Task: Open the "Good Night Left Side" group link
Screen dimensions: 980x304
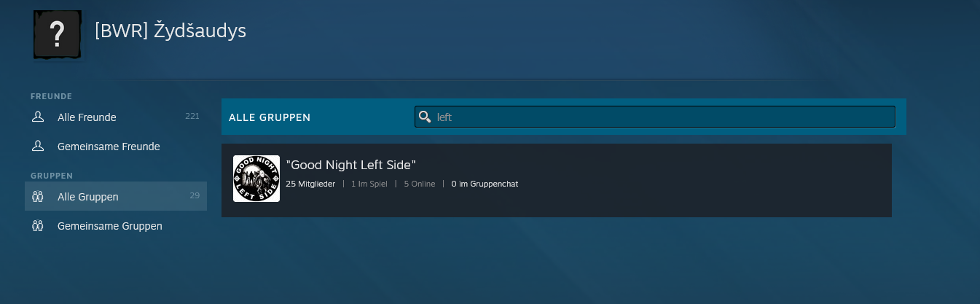Action: (x=351, y=165)
